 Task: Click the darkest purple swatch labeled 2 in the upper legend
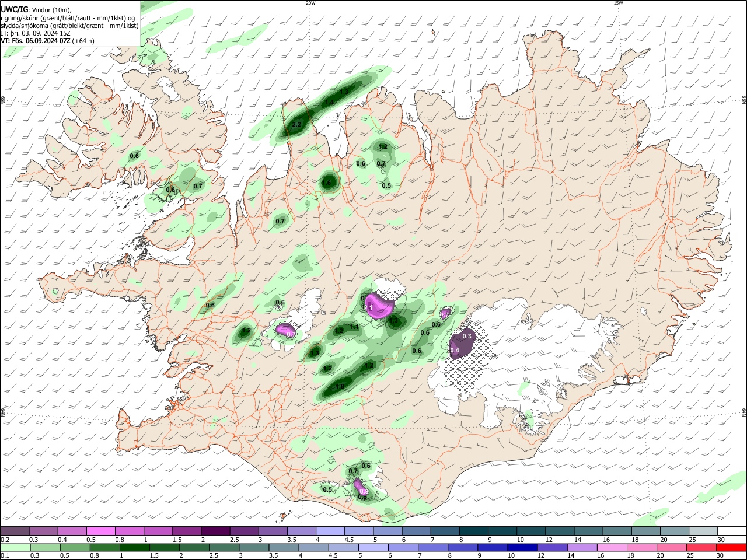pyautogui.click(x=215, y=531)
